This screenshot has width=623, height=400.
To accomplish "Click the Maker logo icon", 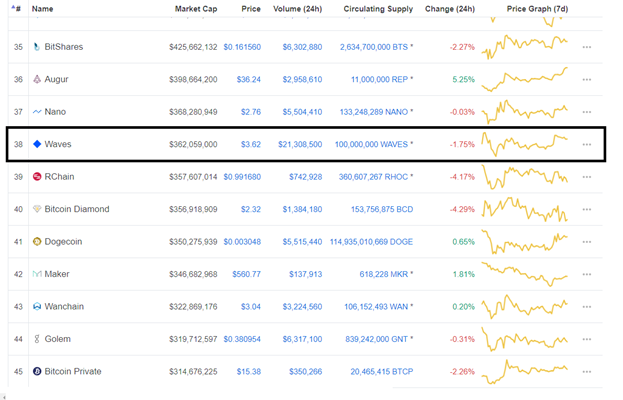I will [x=37, y=274].
